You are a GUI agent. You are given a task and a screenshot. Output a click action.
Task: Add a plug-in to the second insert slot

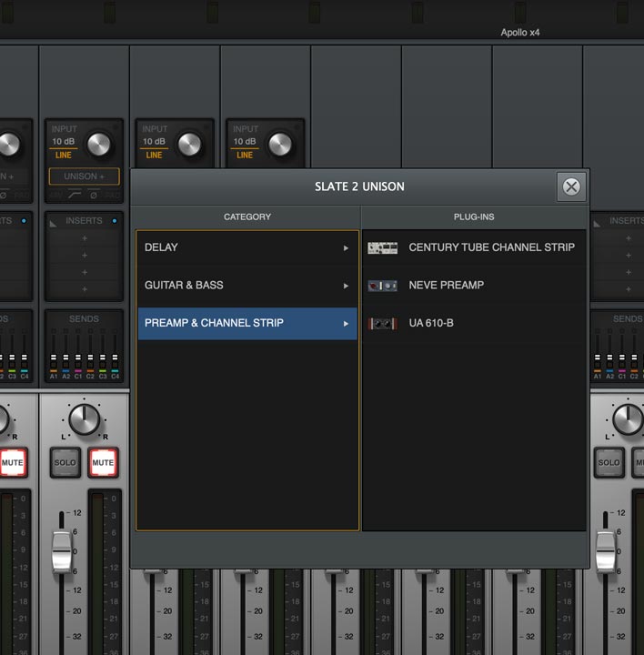[85, 255]
